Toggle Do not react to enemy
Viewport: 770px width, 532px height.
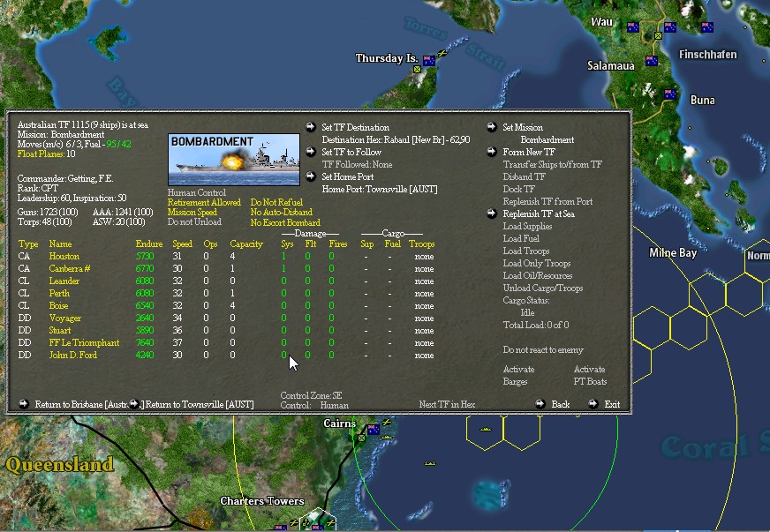click(543, 349)
